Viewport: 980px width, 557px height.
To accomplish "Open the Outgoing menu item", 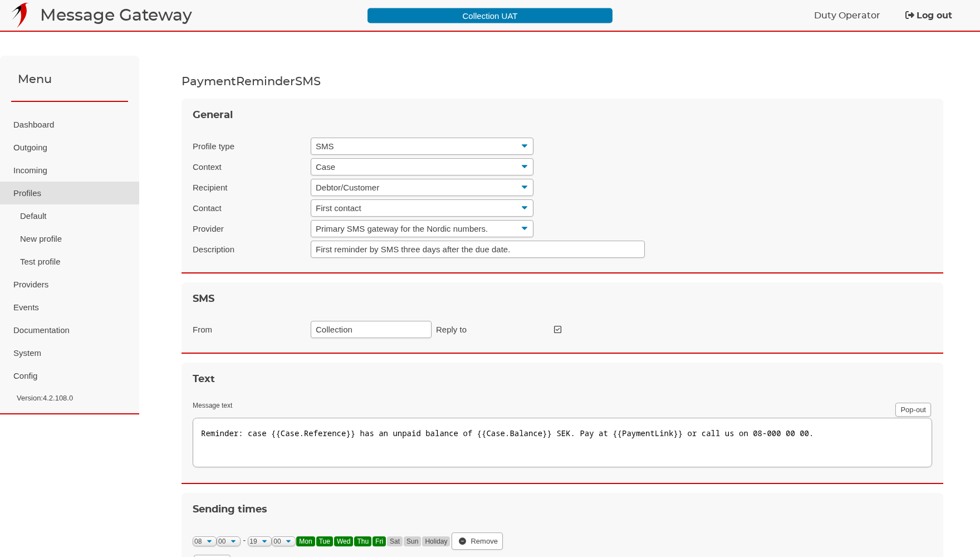I will (70, 148).
